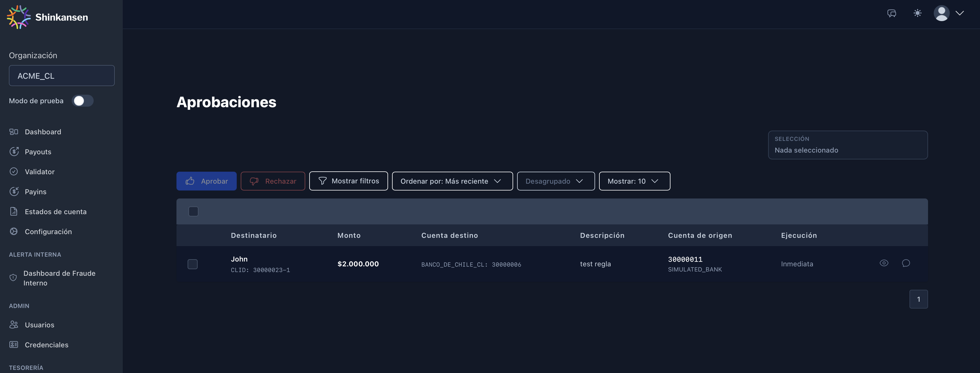Viewport: 980px width, 373px height.
Task: Toggle the Modo de prueba switch
Action: 83,101
